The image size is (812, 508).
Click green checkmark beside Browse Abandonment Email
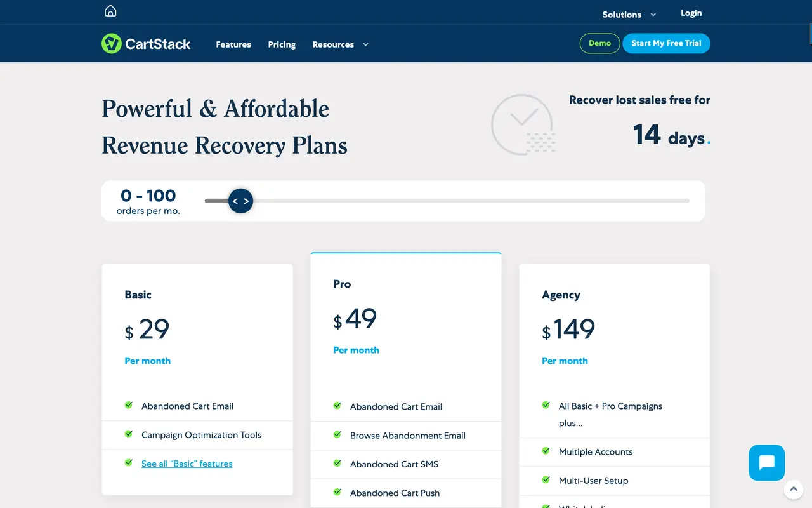[337, 435]
